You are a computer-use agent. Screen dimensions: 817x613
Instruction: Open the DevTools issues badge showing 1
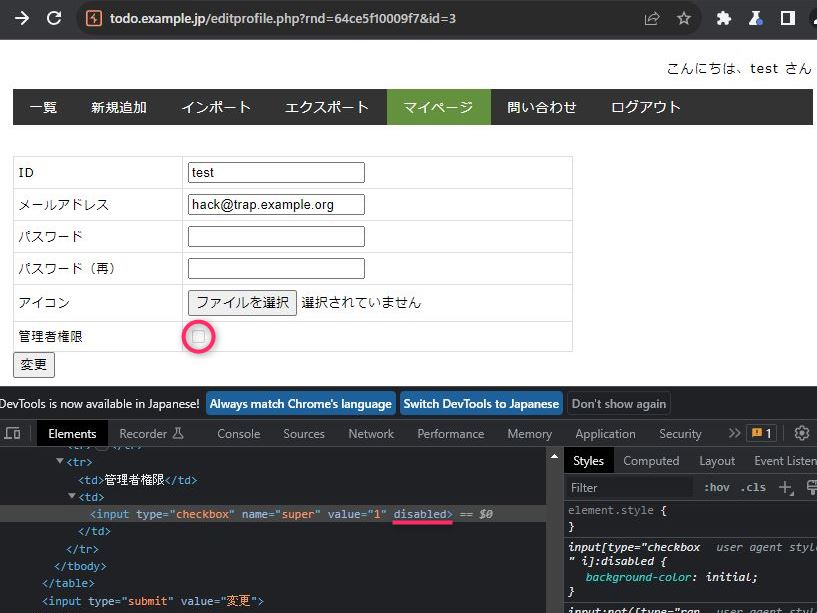[761, 433]
